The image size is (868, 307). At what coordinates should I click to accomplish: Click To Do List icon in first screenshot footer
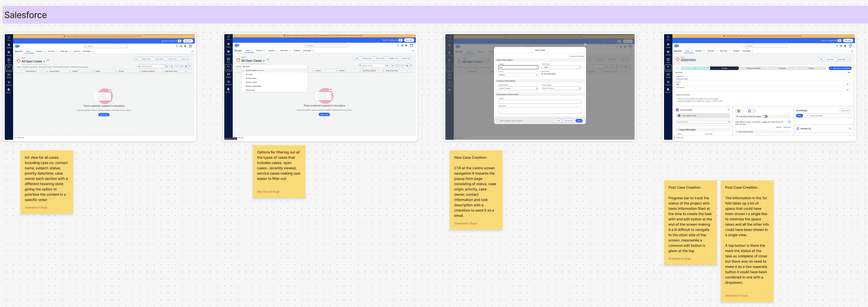click(x=15, y=138)
